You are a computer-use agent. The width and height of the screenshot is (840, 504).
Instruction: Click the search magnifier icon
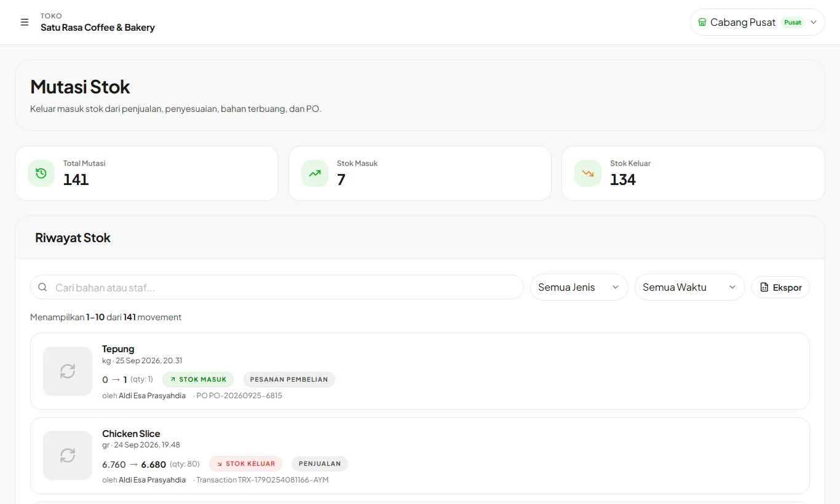tap(42, 287)
